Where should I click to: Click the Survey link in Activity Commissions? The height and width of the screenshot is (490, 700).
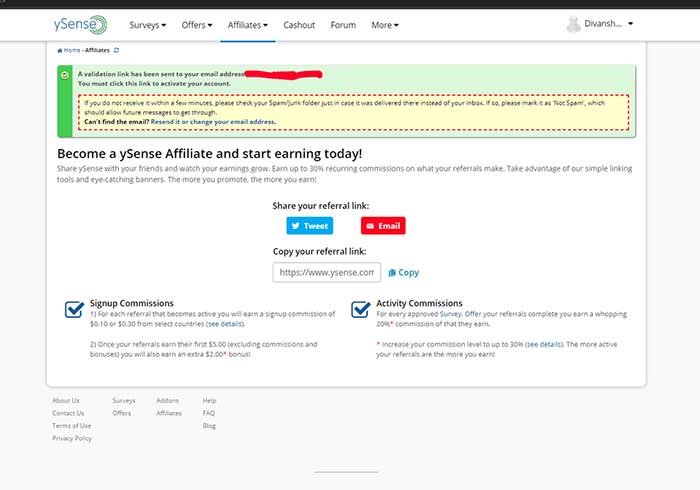[450, 314]
